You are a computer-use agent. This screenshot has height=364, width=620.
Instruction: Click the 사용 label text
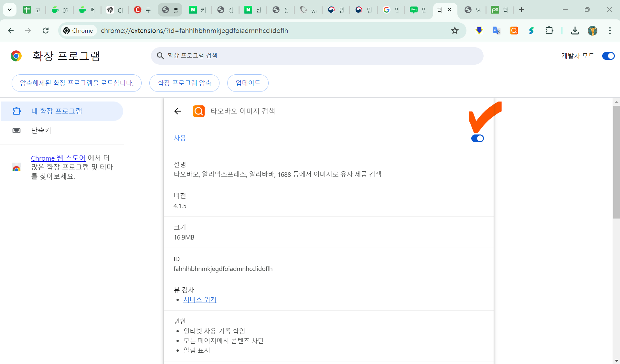180,138
